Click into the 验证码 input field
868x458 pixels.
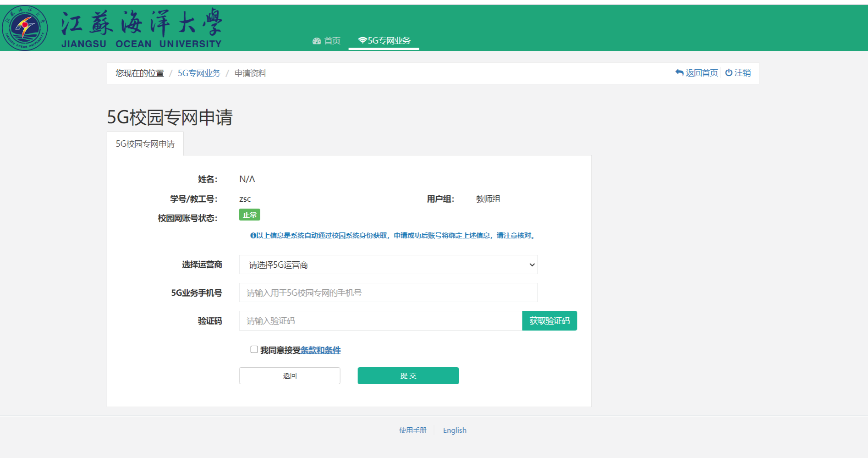380,320
